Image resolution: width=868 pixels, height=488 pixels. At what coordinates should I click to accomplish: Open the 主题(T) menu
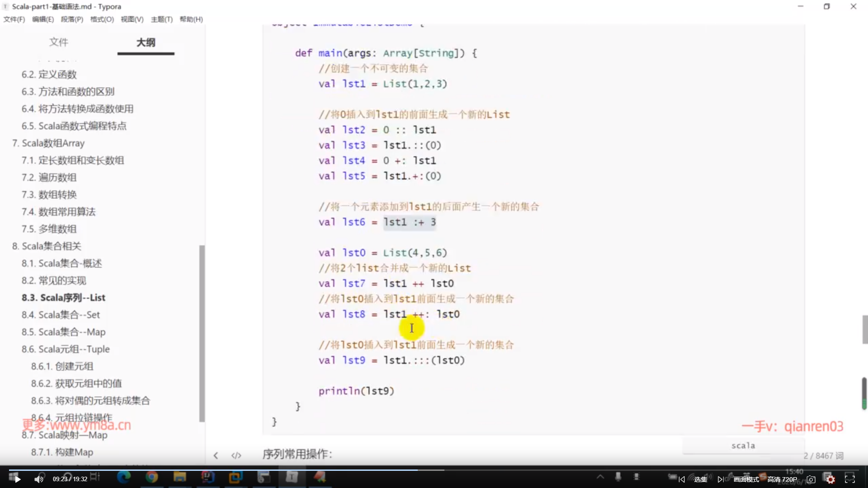click(161, 19)
